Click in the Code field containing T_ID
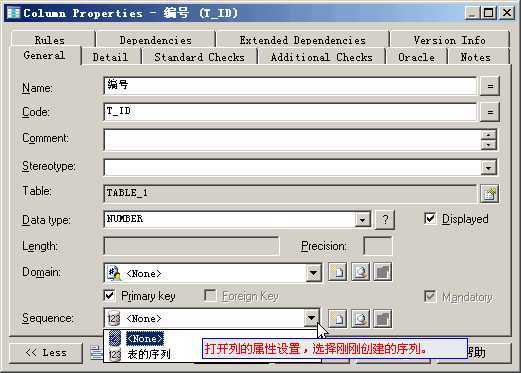Image resolution: width=521 pixels, height=373 pixels. (290, 112)
